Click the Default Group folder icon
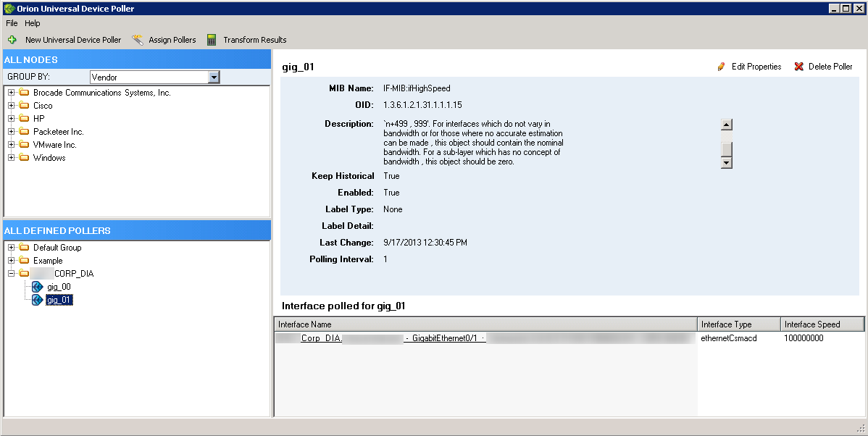Viewport: 868px width, 436px height. [24, 247]
